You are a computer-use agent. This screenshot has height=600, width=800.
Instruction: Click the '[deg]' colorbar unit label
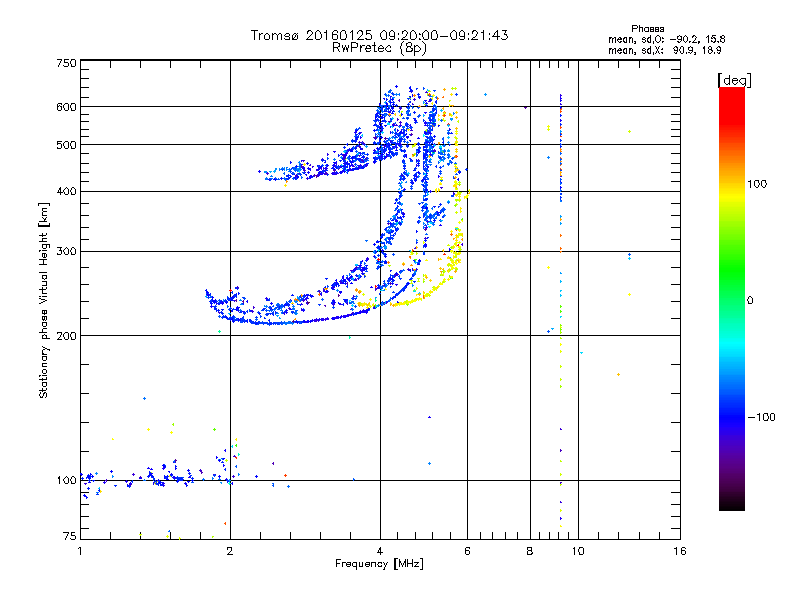pyautogui.click(x=734, y=80)
